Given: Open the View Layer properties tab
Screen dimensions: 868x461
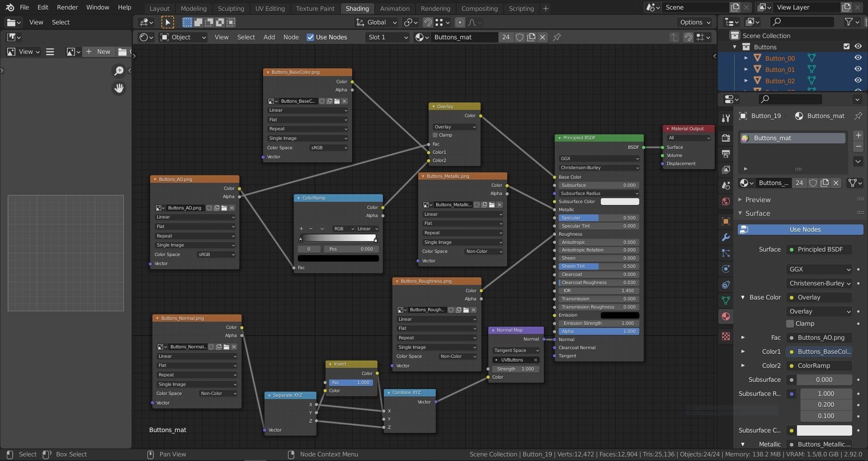Looking at the screenshot, I should click(726, 170).
